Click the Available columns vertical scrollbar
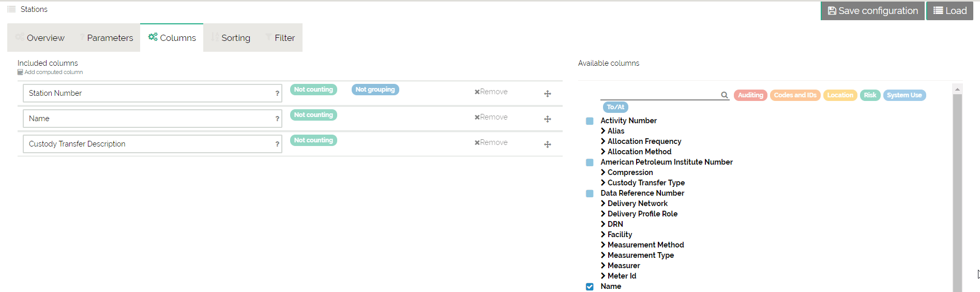This screenshot has height=292, width=980. [x=957, y=192]
